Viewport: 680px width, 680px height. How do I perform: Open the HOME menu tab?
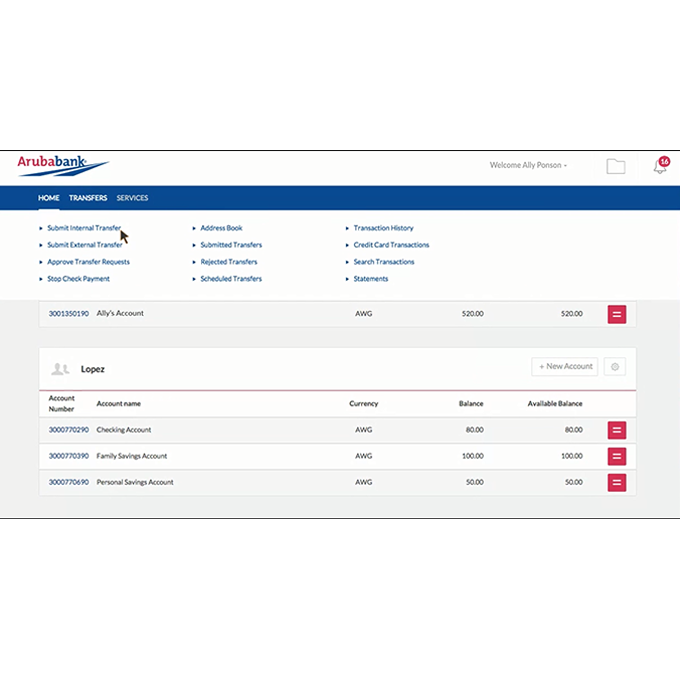(49, 198)
